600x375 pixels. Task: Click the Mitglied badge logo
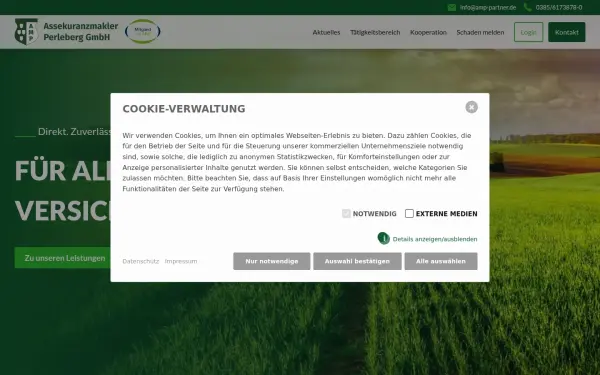pos(142,31)
